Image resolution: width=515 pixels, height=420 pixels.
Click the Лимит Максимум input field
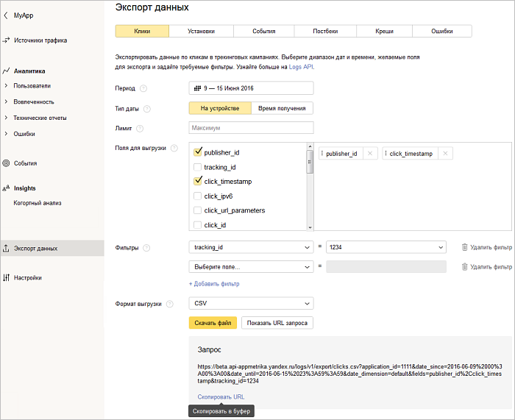(x=251, y=128)
